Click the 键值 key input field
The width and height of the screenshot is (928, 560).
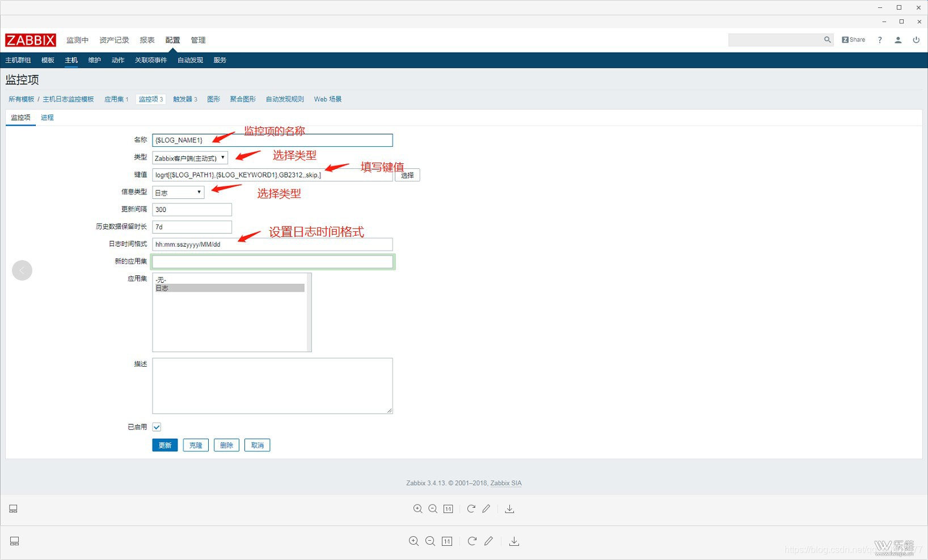[x=272, y=175]
